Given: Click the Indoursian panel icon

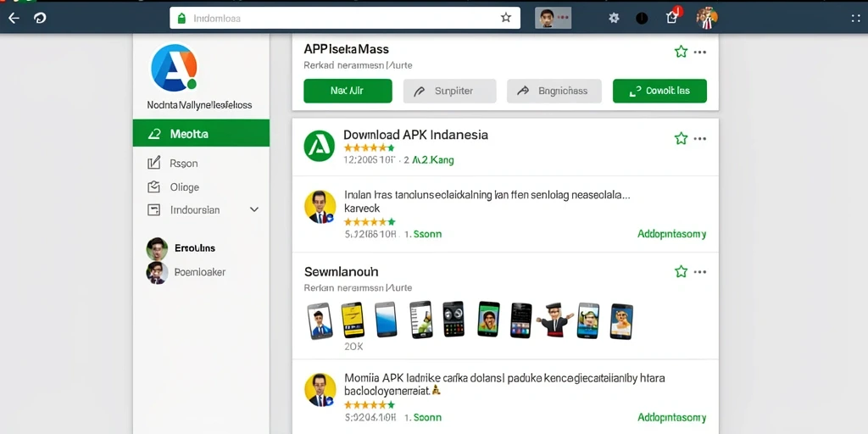Looking at the screenshot, I should (x=154, y=210).
